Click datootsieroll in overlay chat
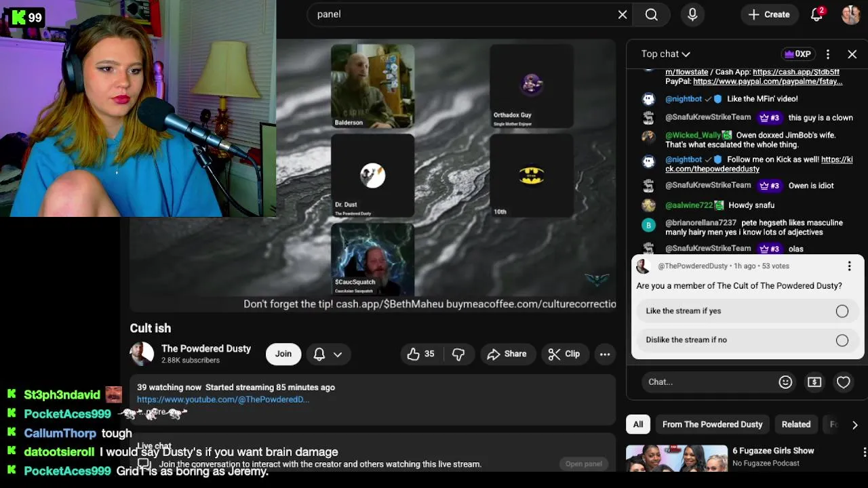The width and height of the screenshot is (868, 488). (58, 452)
